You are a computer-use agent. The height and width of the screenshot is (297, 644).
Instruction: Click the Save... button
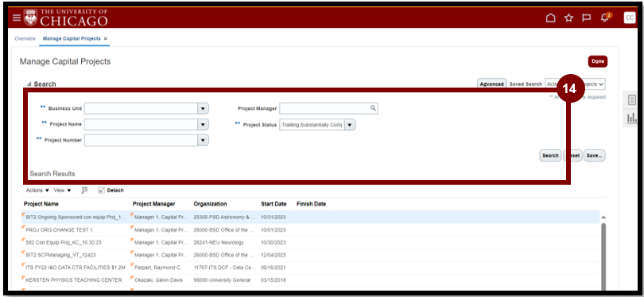point(594,155)
